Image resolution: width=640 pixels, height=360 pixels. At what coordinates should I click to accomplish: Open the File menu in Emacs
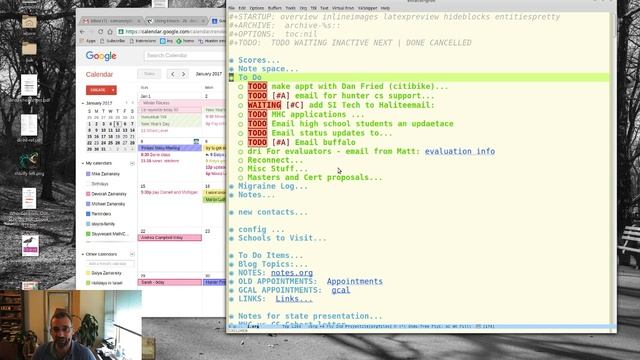[x=231, y=8]
